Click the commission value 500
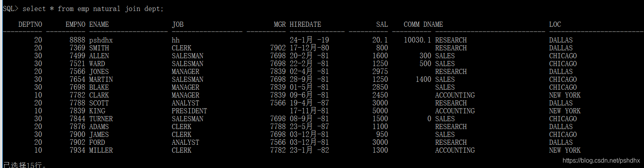 [x=425, y=64]
